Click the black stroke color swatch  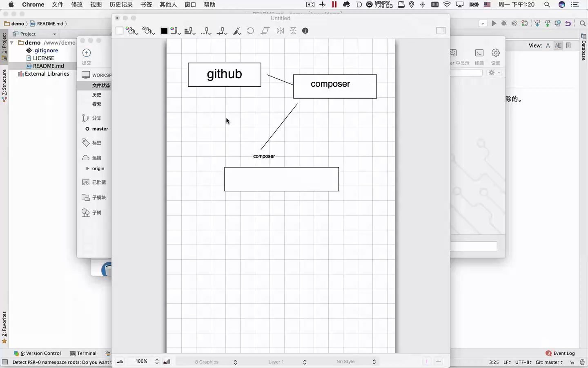click(x=164, y=31)
